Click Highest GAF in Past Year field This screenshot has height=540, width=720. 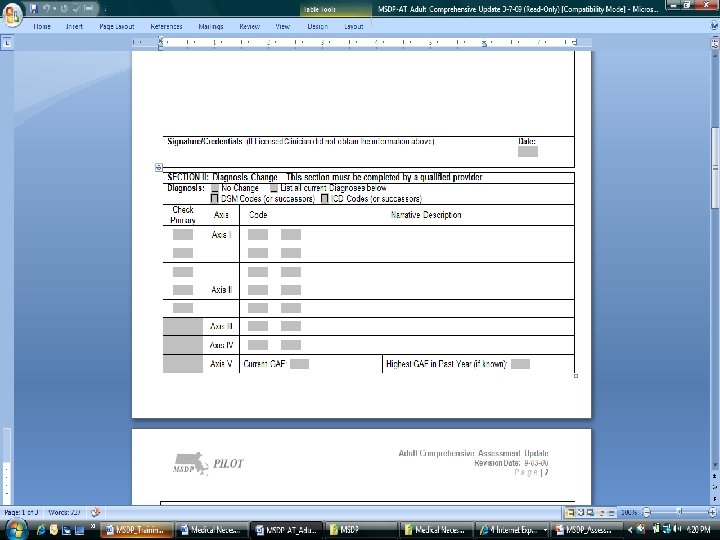pyautogui.click(x=520, y=364)
